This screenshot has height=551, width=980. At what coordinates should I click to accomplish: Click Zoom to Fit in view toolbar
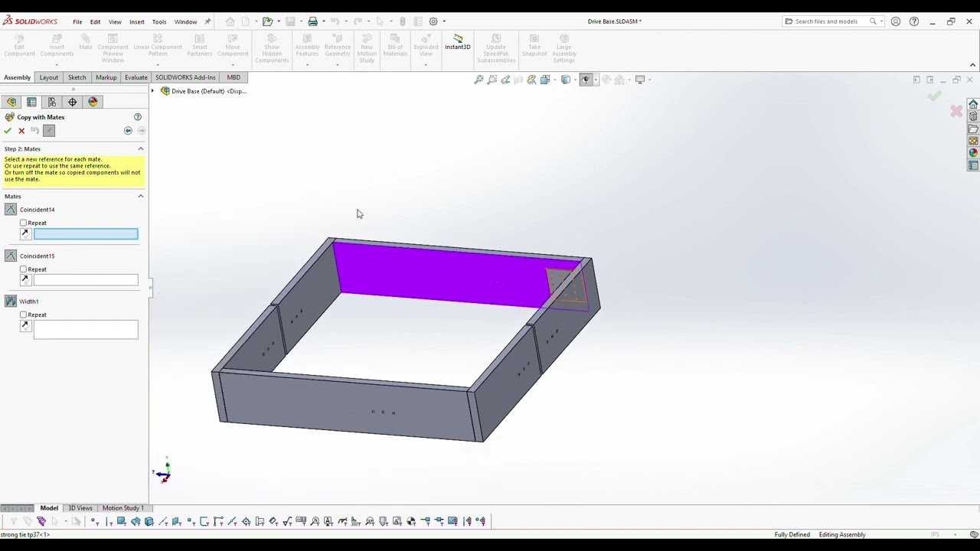tap(479, 80)
